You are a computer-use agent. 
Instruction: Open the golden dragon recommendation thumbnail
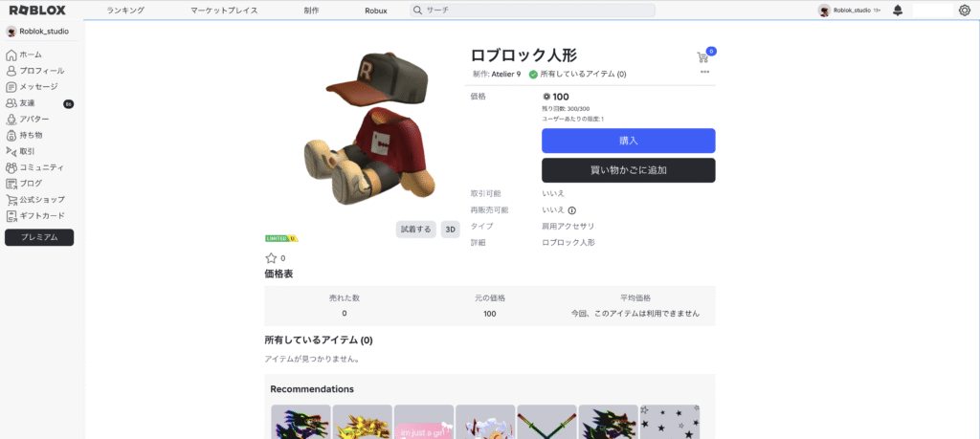coord(362,422)
